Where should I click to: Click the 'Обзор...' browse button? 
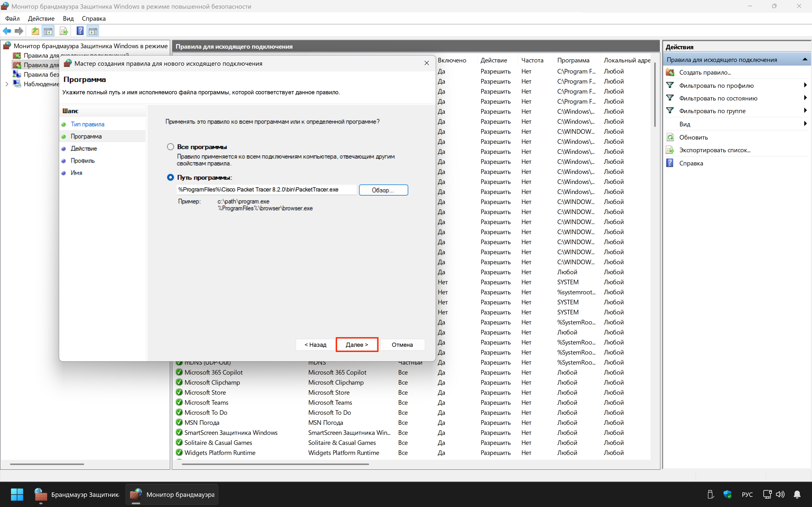383,190
